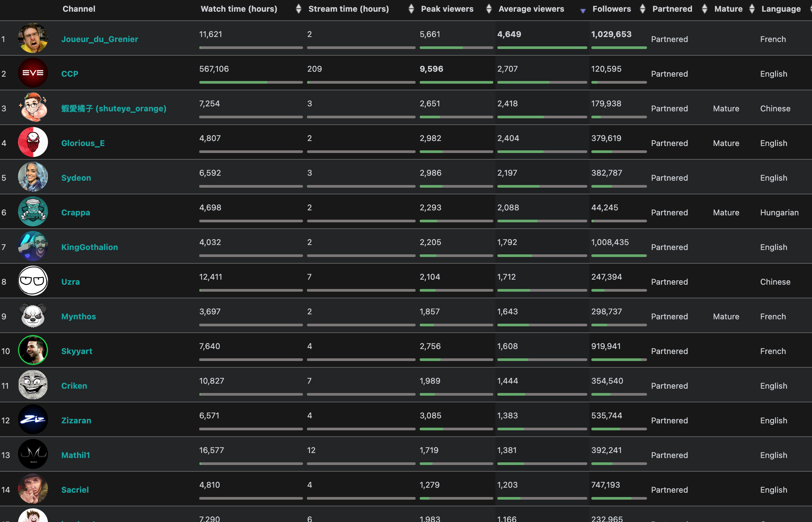Click Joueur_du_Grenier avatar thumbnail
812x522 pixels.
coord(33,38)
